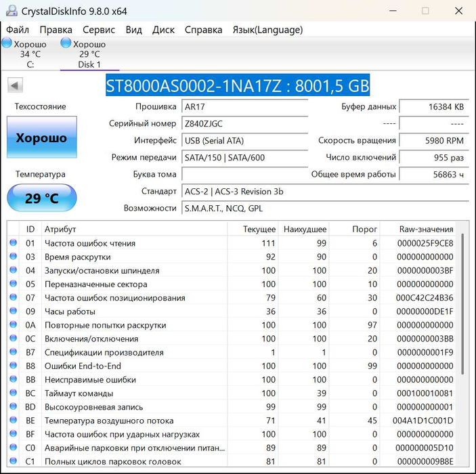This screenshot has width=476, height=474.
Task: Click the CrystalDiskInfo app icon in title bar
Action: coord(12,11)
